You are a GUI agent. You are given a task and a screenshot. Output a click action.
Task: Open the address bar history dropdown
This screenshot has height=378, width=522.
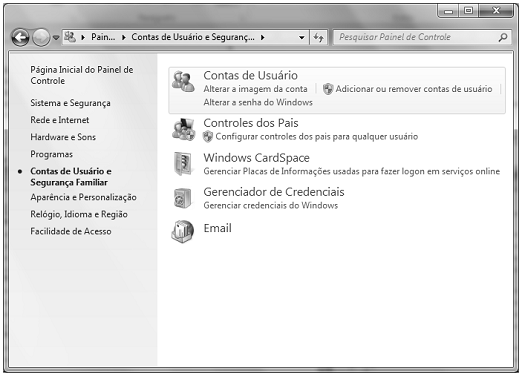click(x=302, y=37)
